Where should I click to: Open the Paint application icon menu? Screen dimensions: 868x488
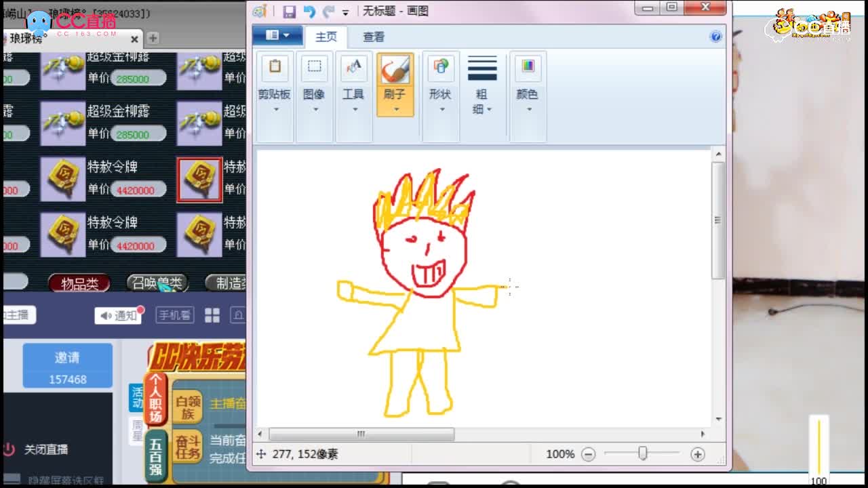tap(260, 11)
